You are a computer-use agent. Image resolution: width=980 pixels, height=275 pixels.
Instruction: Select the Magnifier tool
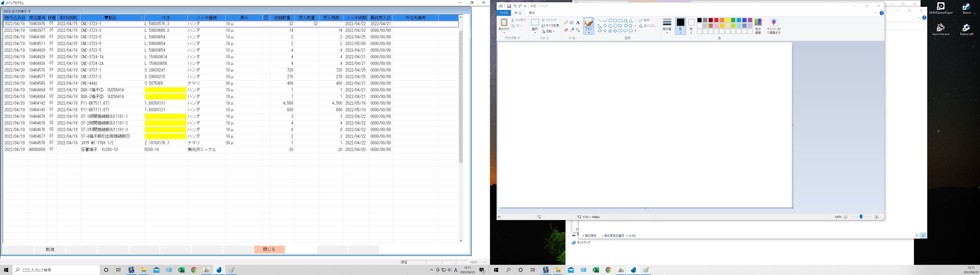578,30
